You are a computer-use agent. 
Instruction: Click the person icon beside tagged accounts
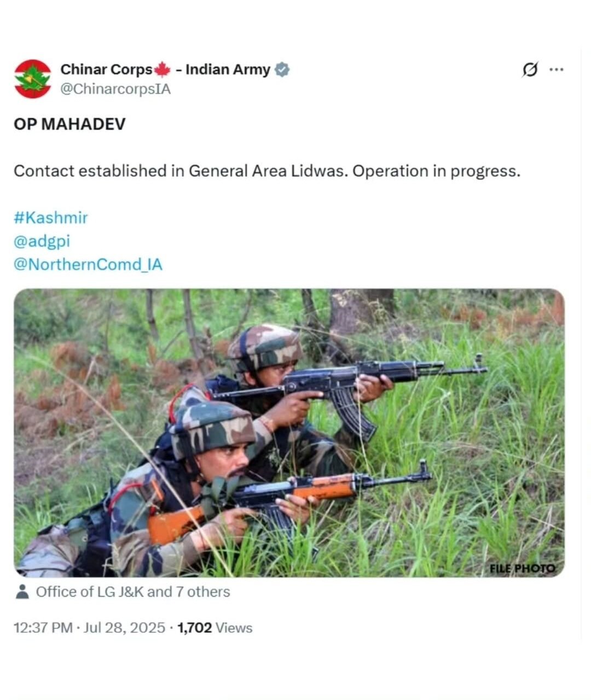[22, 592]
